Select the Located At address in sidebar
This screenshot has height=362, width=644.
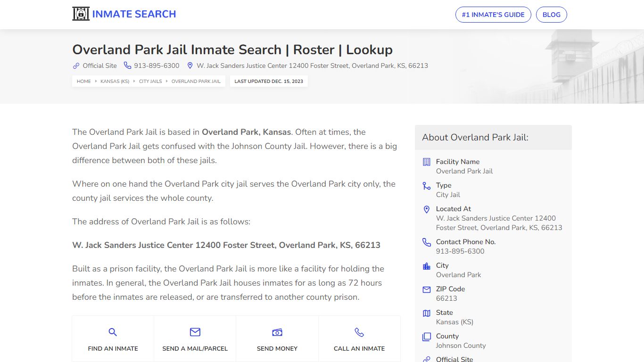point(499,223)
